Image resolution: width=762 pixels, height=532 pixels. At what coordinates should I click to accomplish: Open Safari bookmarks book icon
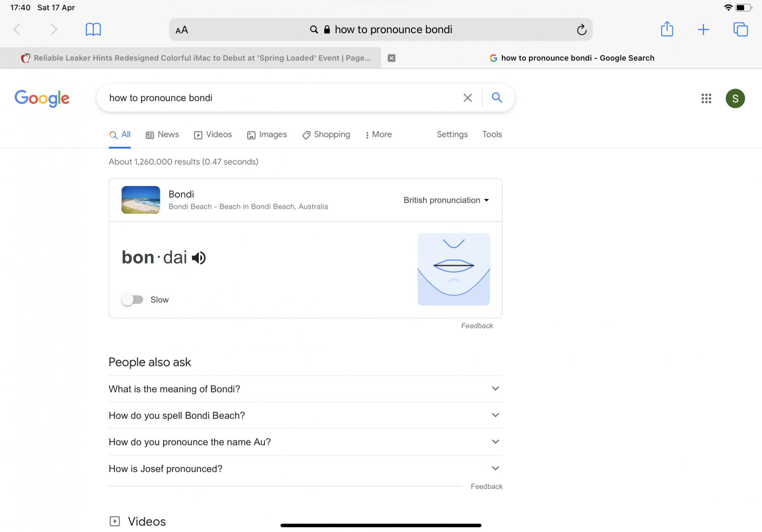coord(93,29)
